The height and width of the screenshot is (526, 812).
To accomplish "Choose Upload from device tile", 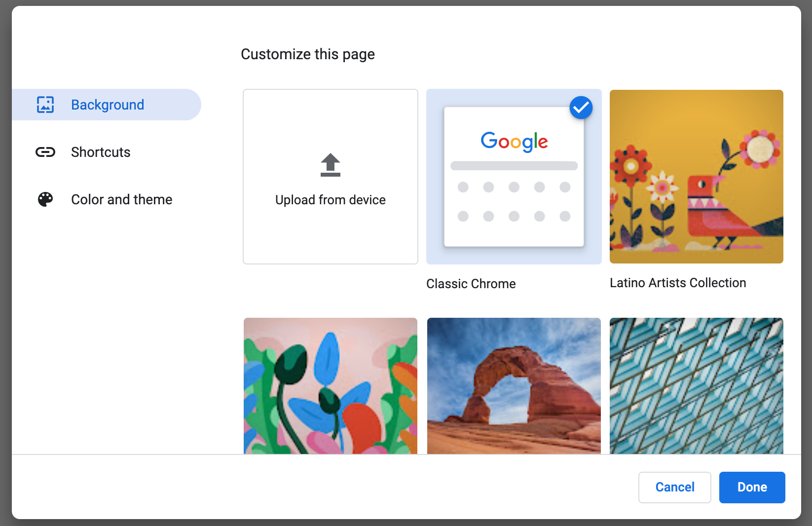I will (331, 177).
